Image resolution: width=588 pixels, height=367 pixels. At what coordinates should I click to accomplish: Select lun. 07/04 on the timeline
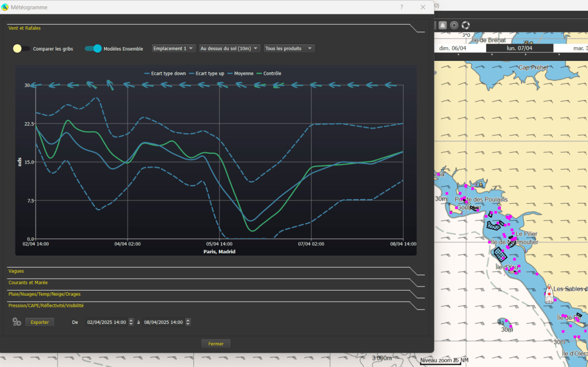(520, 48)
